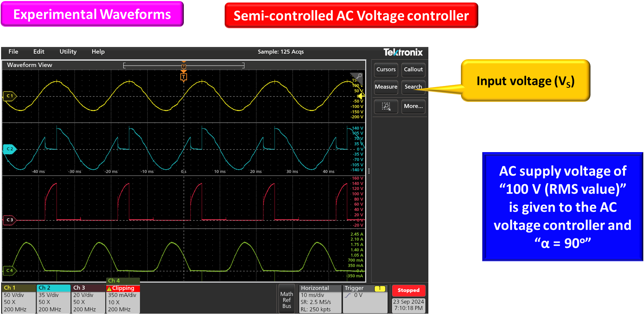Expand the More... options button
Image resolution: width=644 pixels, height=314 pixels.
[x=413, y=106]
